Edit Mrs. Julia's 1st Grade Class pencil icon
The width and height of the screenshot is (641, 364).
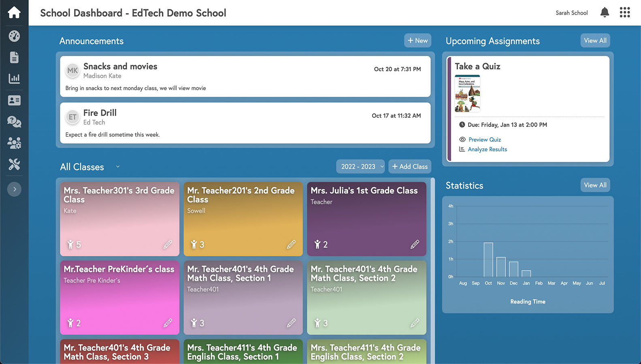tap(415, 244)
